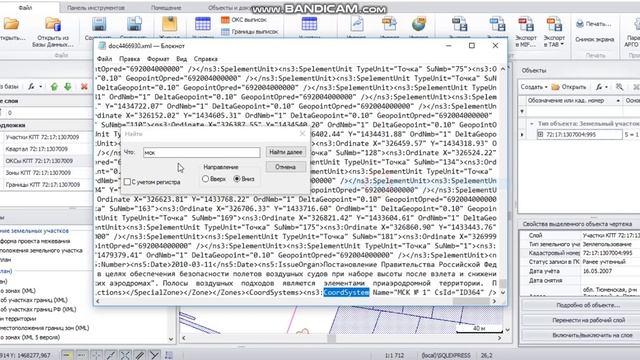
Task: Click the list template panel down scroll arrow
Action: click(x=171, y=339)
